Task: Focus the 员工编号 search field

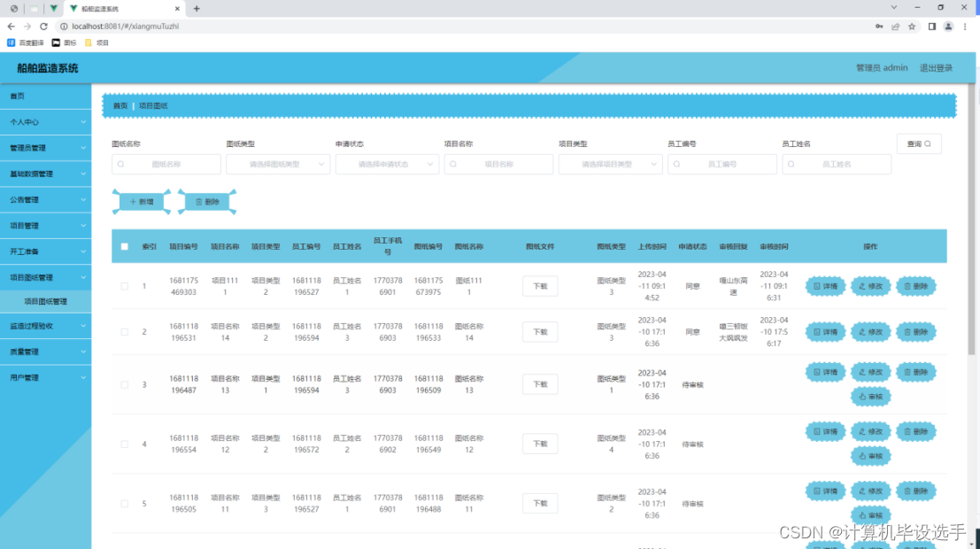Action: coord(721,164)
